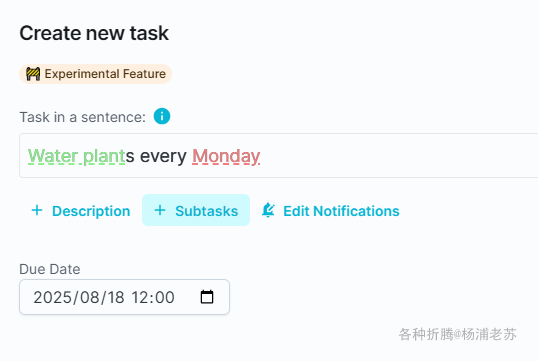Click the bell icon next to Edit Notifications

point(268,210)
